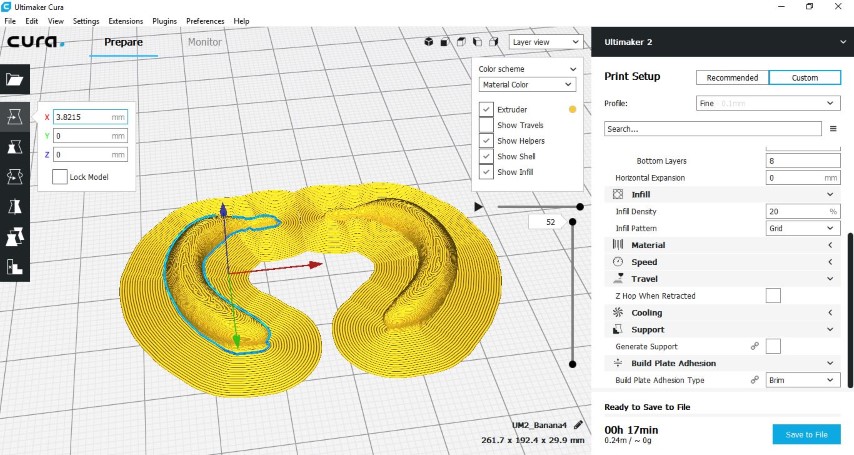The height and width of the screenshot is (455, 854).
Task: Toggle Show Infill checkbox
Action: click(x=486, y=172)
